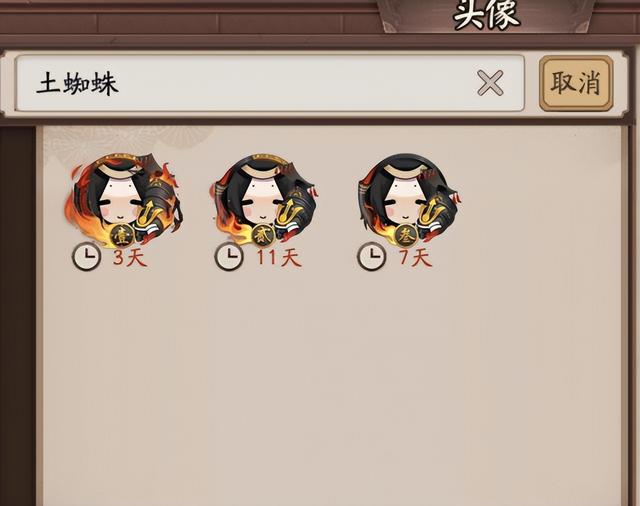Select the 头像 header tab
The width and height of the screenshot is (640, 506).
coord(487,16)
